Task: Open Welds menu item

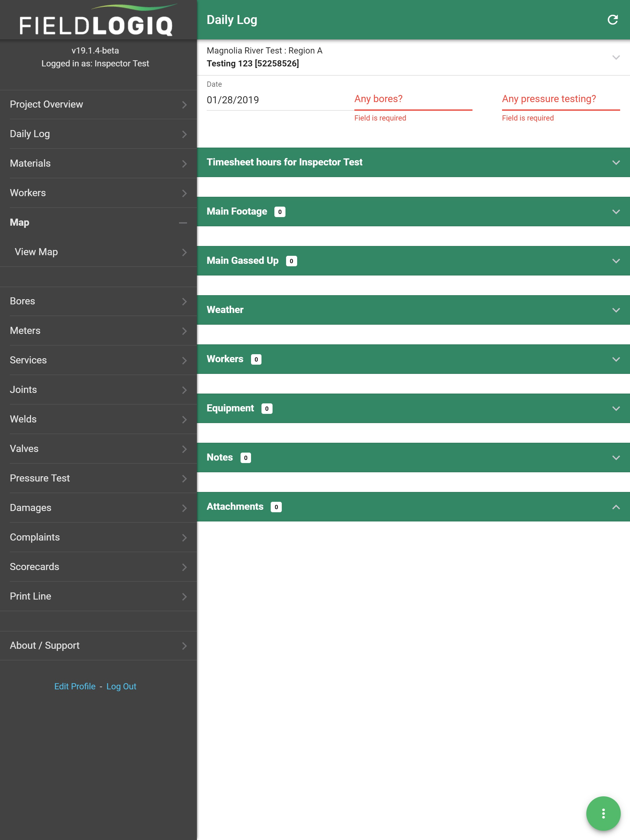Action: (x=98, y=419)
